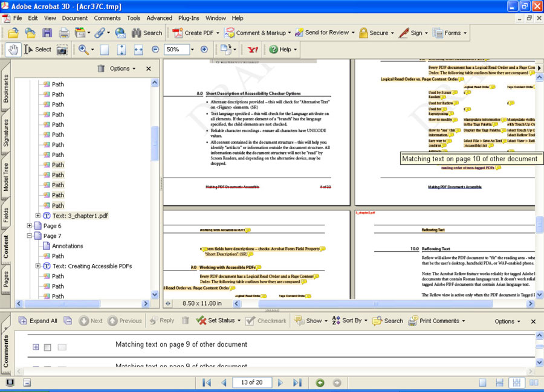Viewport: 544px width, 392px height.
Task: Click Show button in comments toolbar
Action: (x=311, y=321)
